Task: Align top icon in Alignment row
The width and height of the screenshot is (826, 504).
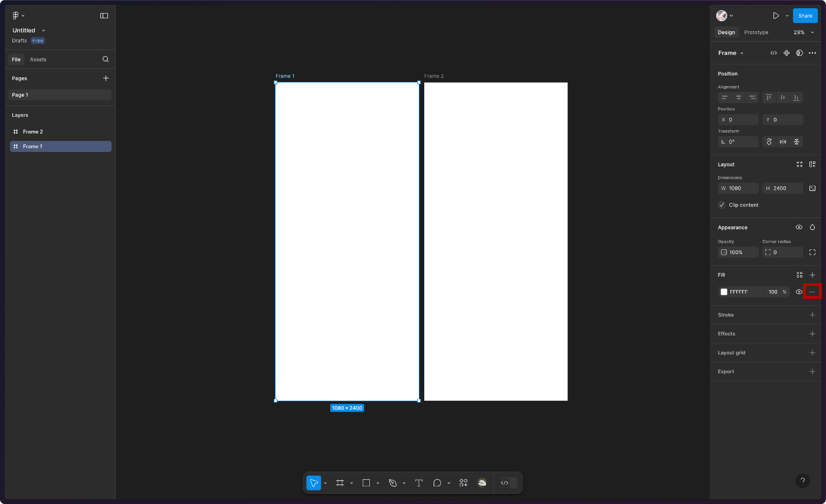Action: click(x=769, y=98)
